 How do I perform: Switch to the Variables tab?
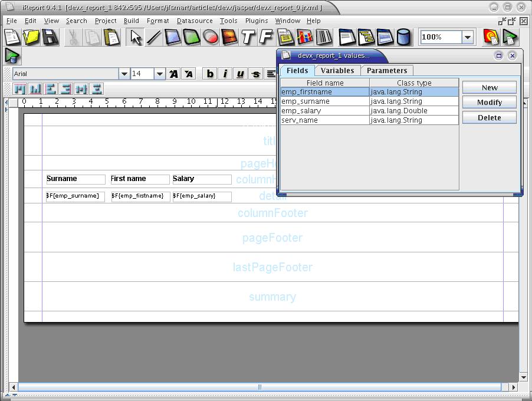(337, 70)
